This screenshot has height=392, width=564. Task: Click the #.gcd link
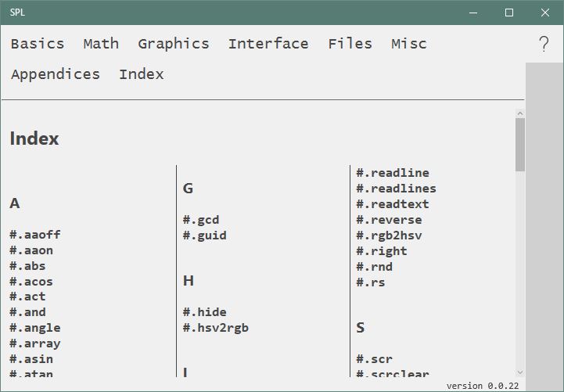click(201, 220)
